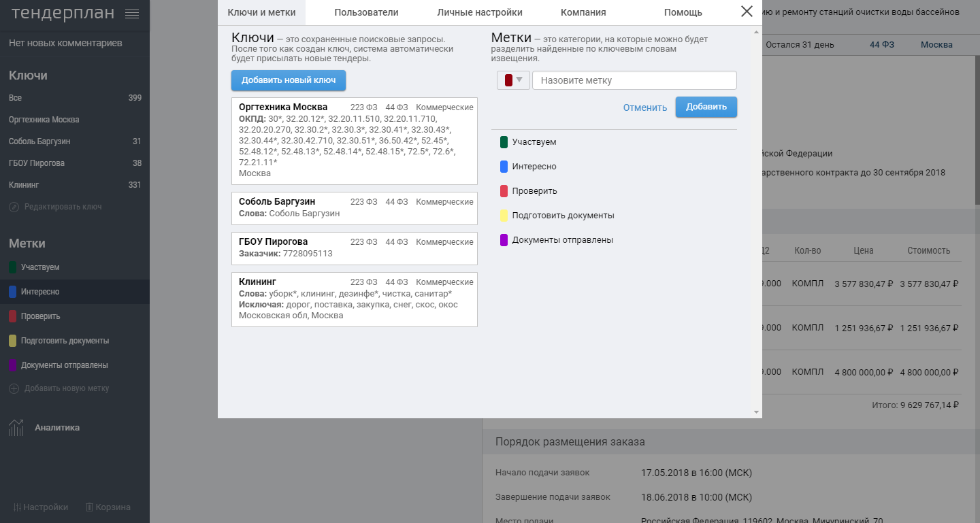
Task: Click the Заказчик: 7728095113 line
Action: [286, 254]
